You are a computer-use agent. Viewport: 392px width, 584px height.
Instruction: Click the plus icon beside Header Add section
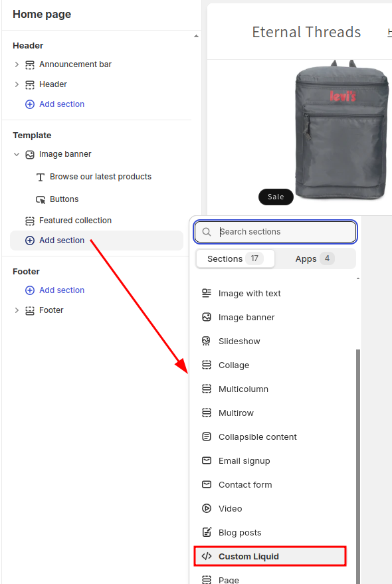(x=30, y=104)
